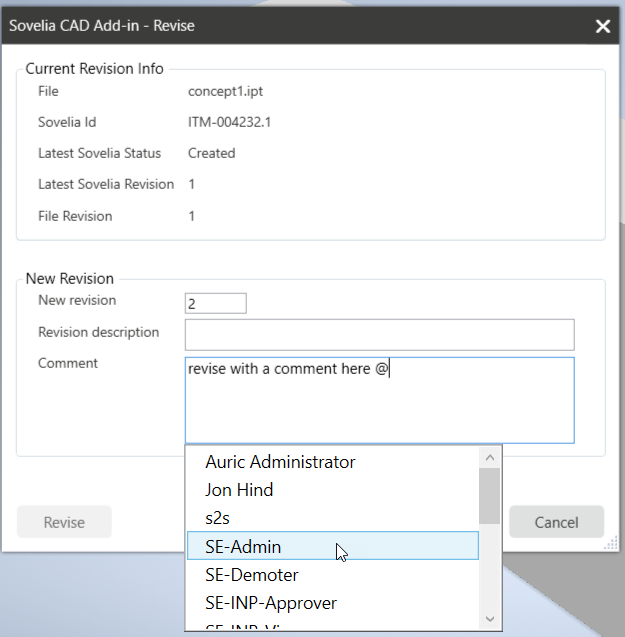Click the Sovelia Id label
The width and height of the screenshot is (625, 637).
67,122
